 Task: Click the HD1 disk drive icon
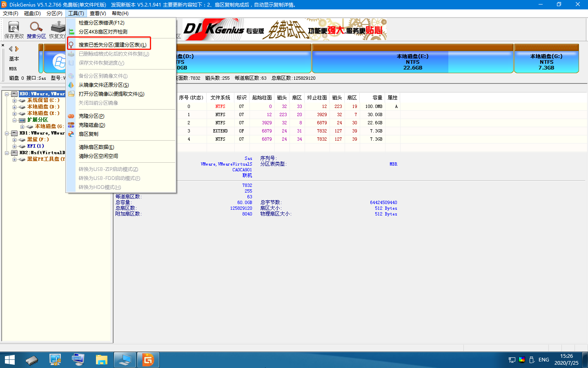(14, 133)
